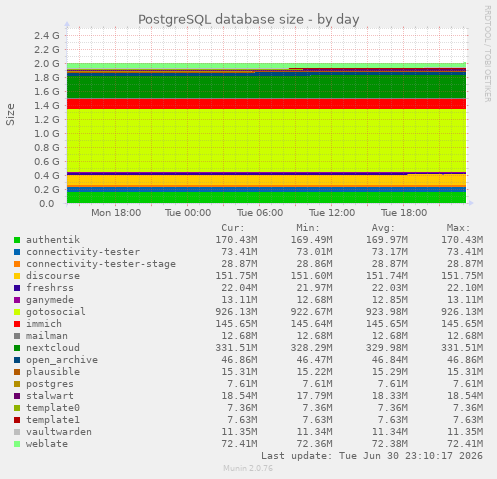Click the 'Mon 18:00' time axis label

coord(116,213)
